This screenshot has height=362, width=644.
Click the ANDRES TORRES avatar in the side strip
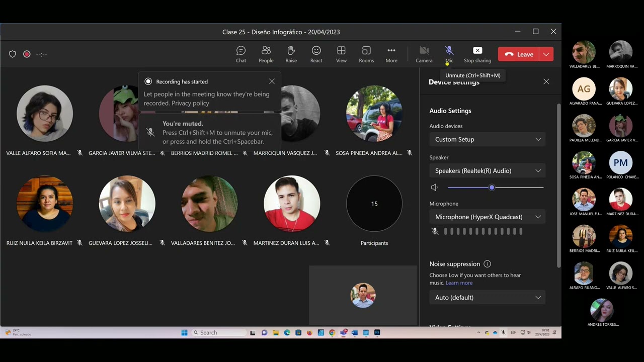(602, 310)
